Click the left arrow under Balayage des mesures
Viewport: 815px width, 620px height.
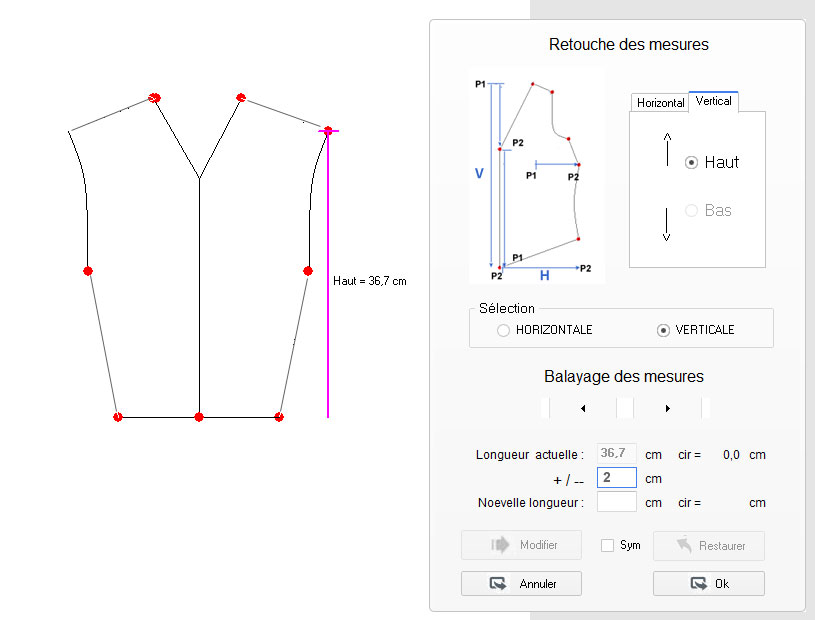[583, 408]
